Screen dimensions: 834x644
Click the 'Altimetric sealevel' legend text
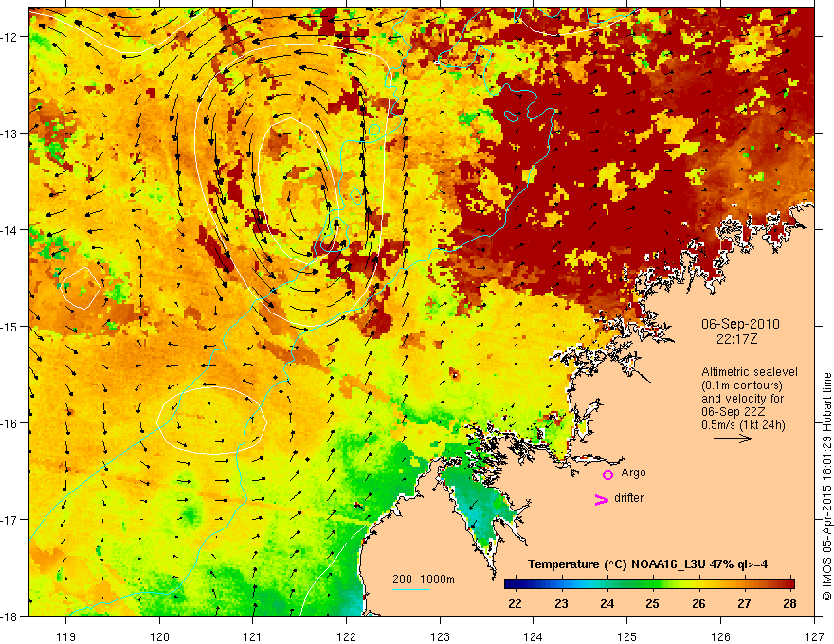click(750, 372)
